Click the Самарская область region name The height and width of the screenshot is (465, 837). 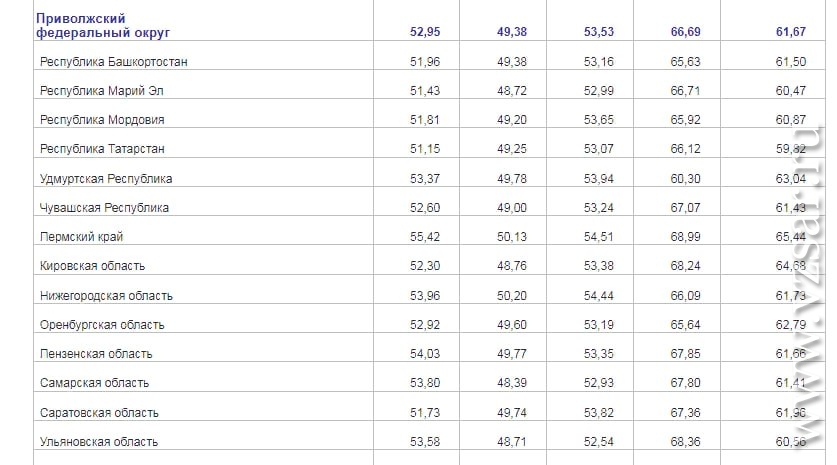click(94, 383)
